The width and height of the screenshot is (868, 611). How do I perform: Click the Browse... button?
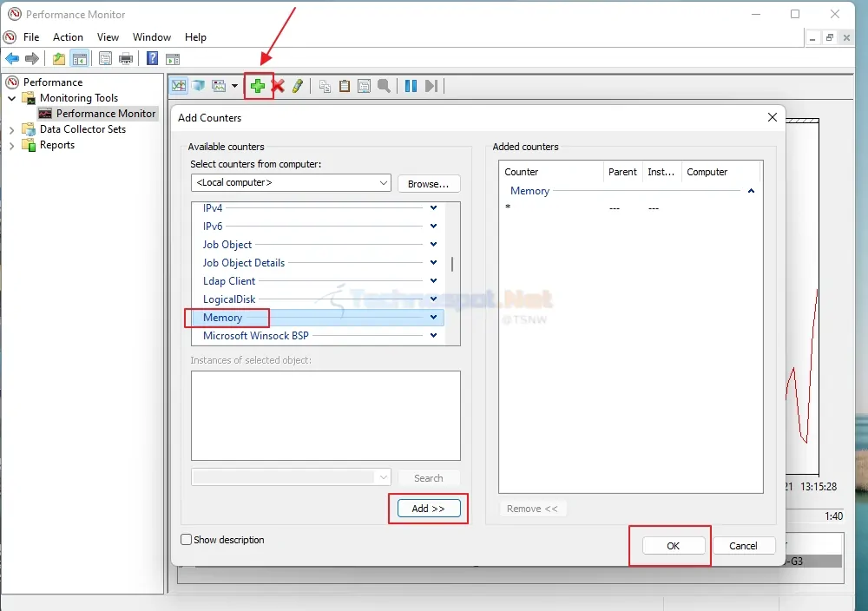429,184
